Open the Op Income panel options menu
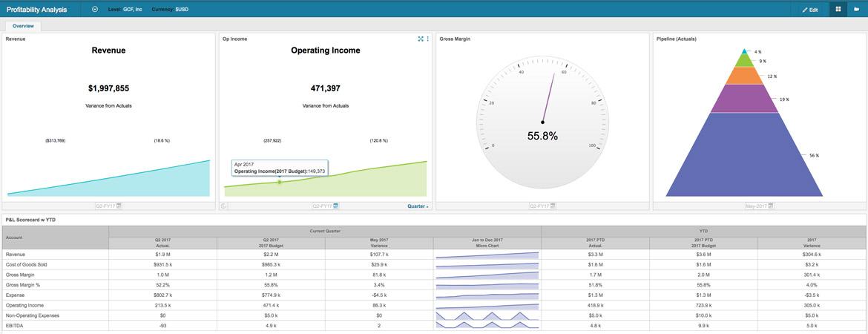 tap(427, 39)
